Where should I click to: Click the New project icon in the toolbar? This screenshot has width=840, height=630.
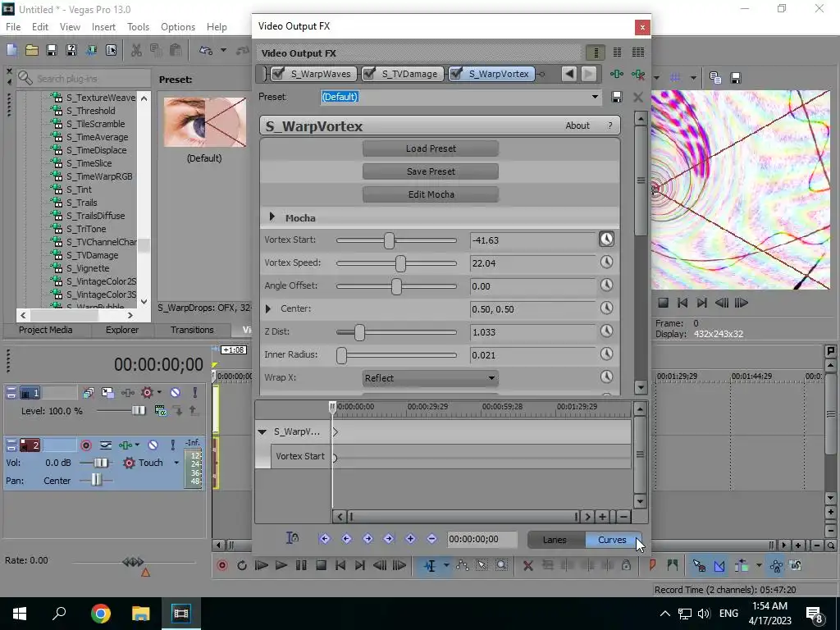(x=11, y=50)
